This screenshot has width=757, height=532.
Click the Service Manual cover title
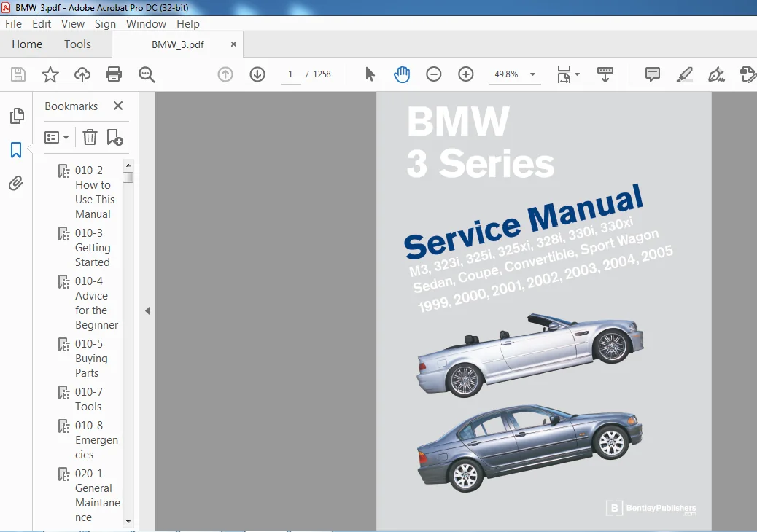tap(524, 222)
